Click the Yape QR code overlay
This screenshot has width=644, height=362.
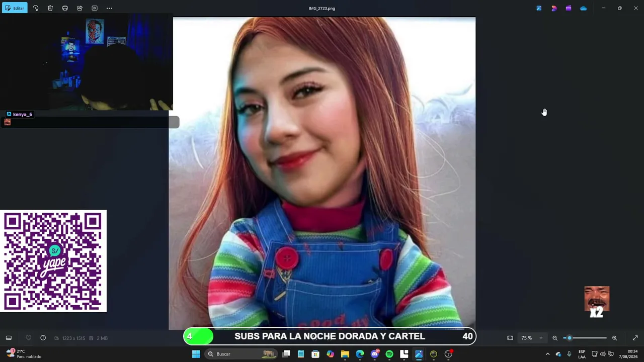(x=53, y=261)
